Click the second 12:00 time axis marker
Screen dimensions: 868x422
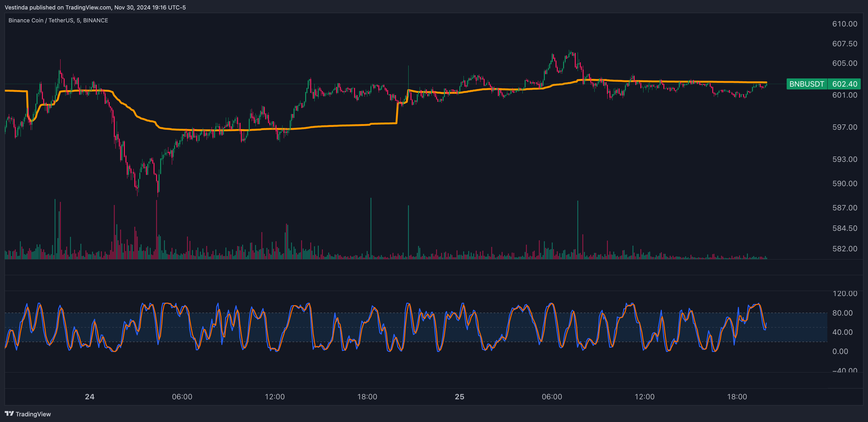point(644,397)
